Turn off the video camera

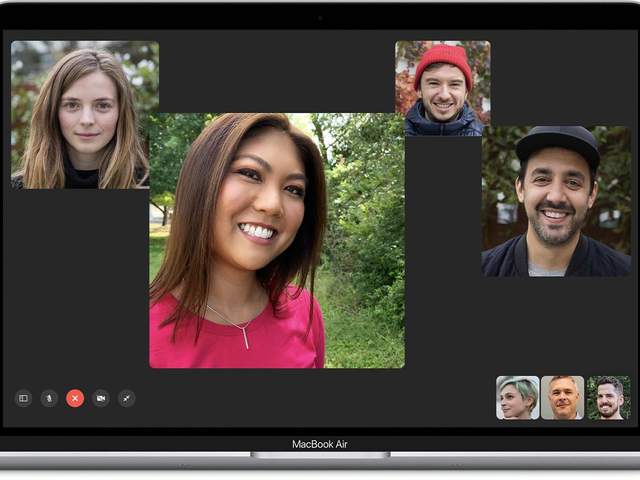101,398
